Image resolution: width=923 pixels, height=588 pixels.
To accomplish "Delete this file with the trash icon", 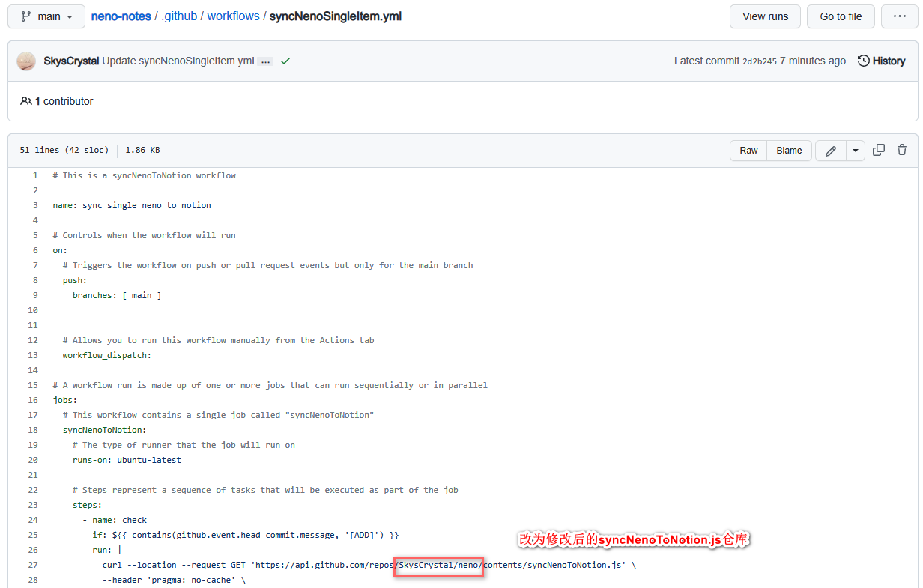I will point(902,150).
